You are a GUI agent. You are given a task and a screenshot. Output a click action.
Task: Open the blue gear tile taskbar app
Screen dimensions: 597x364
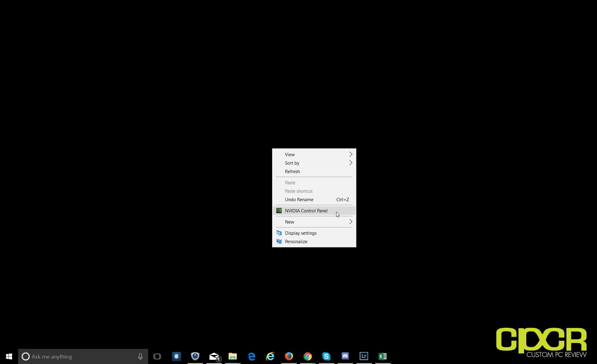coord(177,356)
